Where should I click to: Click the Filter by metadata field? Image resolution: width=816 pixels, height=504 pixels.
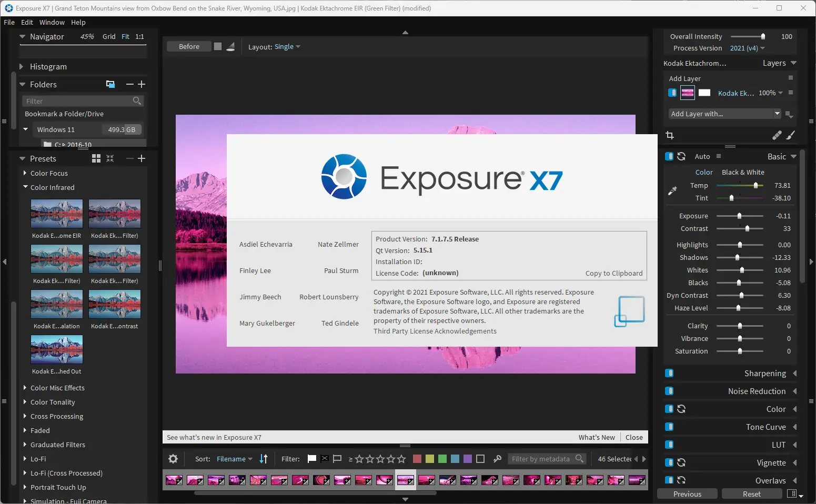point(547,459)
